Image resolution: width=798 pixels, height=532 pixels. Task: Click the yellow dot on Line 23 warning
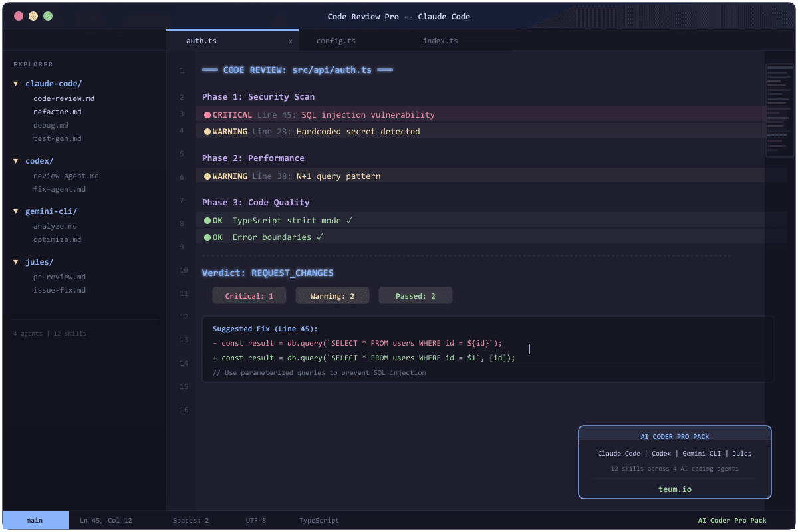coord(207,132)
